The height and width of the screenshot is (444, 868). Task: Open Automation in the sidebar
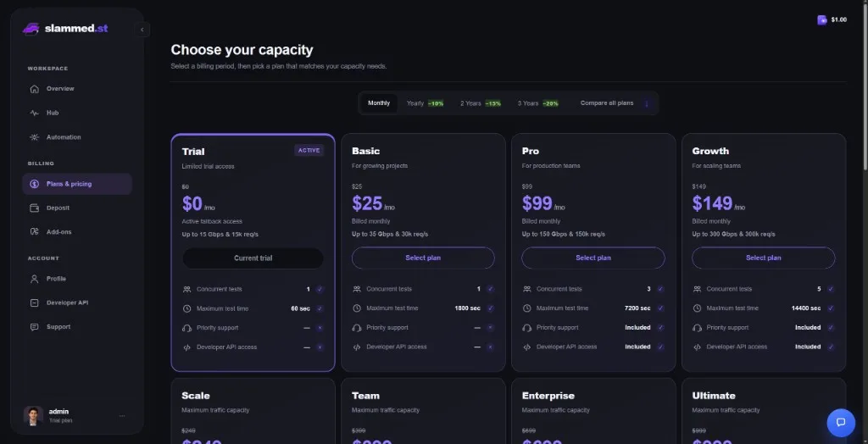click(x=77, y=137)
